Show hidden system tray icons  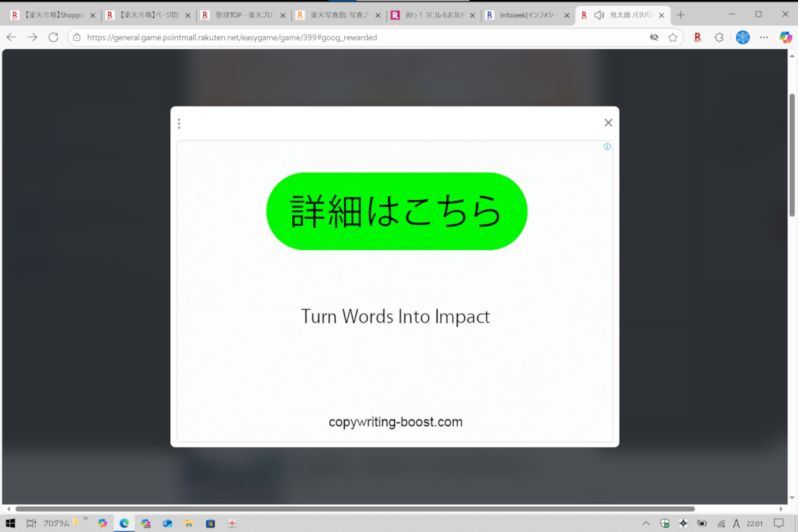pos(646,523)
